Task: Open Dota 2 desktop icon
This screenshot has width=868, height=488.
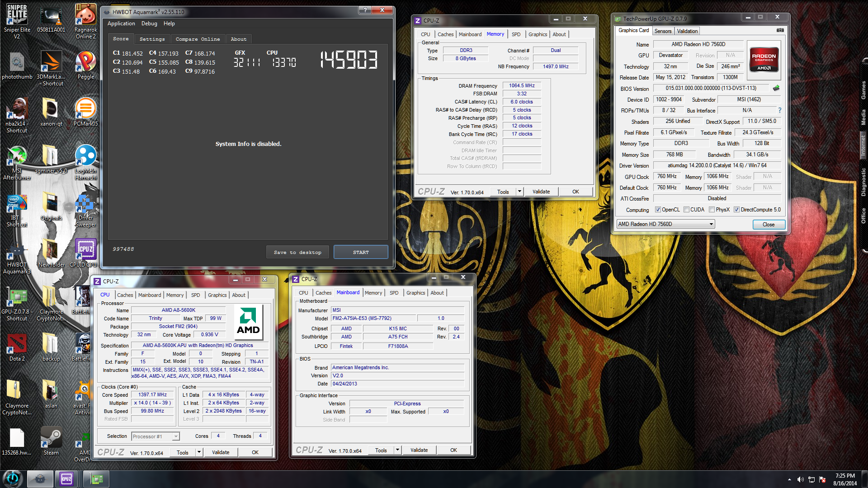Action: 17,347
